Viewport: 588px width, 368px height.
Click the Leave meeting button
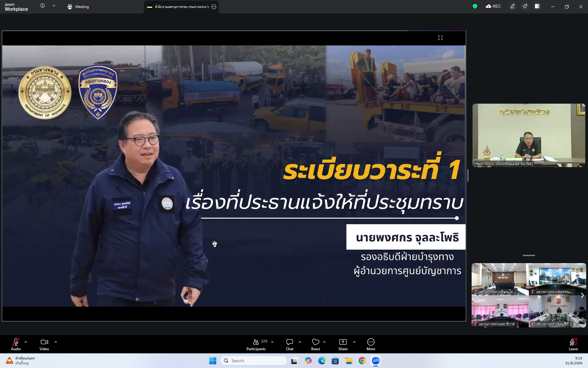click(x=573, y=344)
